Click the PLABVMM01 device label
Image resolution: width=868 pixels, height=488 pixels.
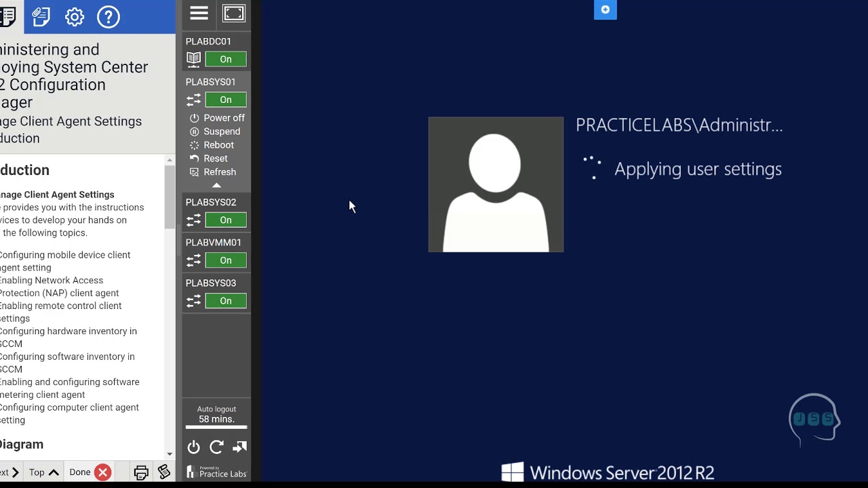click(214, 242)
